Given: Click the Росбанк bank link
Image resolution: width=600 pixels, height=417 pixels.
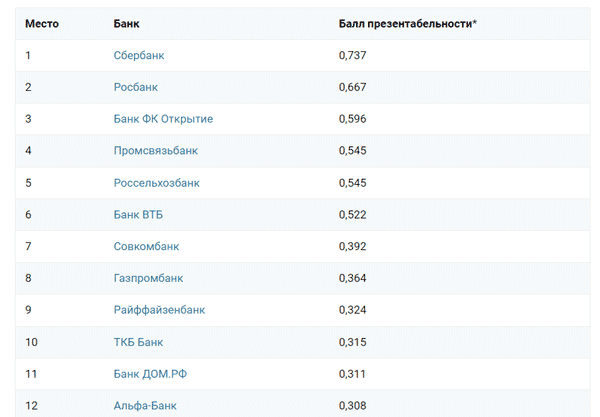Looking at the screenshot, I should click(x=136, y=87).
